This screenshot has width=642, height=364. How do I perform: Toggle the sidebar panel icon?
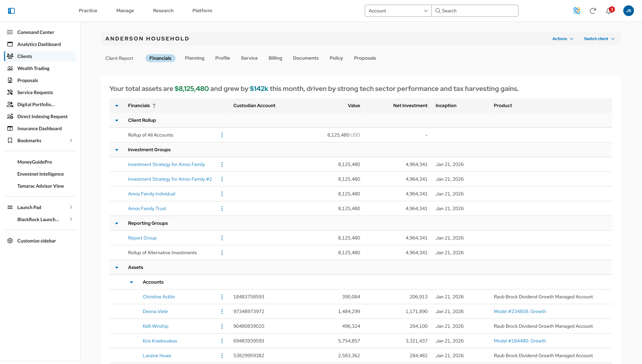pos(11,11)
